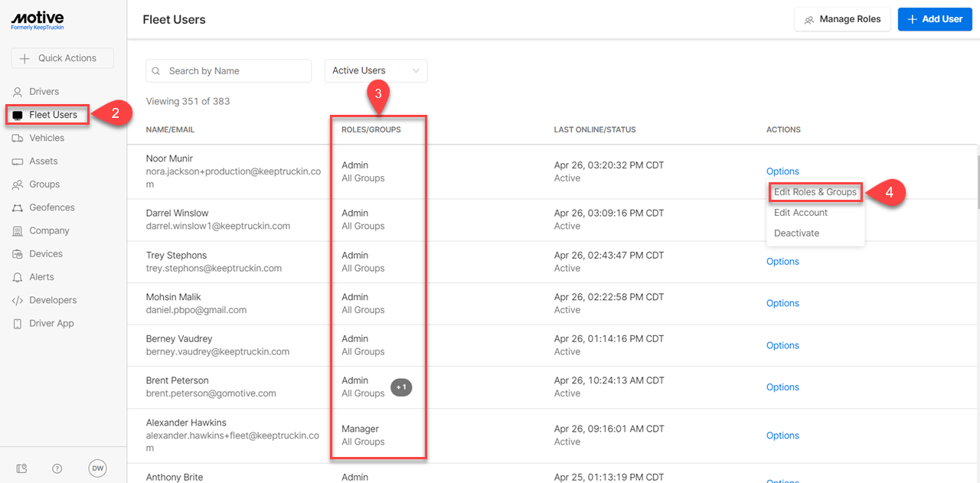Image resolution: width=980 pixels, height=483 pixels.
Task: Open Options for Trey Stephons
Action: (782, 262)
